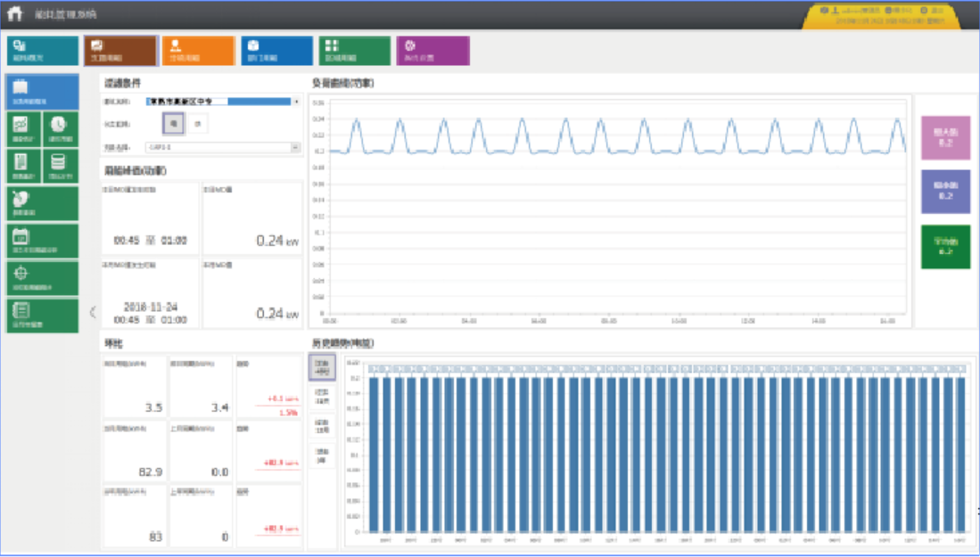980x557 pixels.
Task: Select the third period button beside bar chart
Action: click(x=323, y=426)
